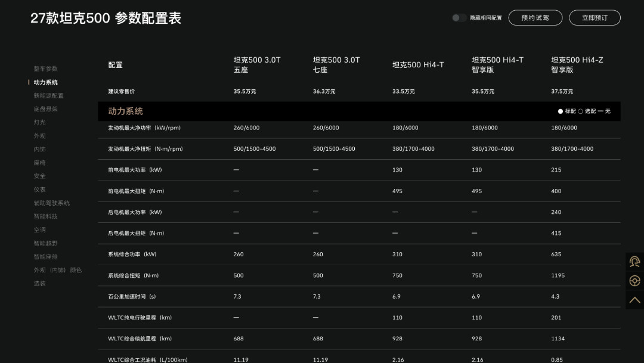This screenshot has width=644, height=363.
Task: Click the steering wheel test drive icon
Action: 634,281
